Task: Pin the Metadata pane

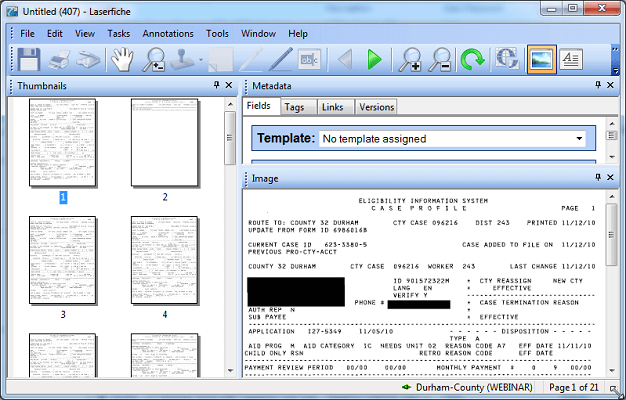Action: (x=598, y=85)
